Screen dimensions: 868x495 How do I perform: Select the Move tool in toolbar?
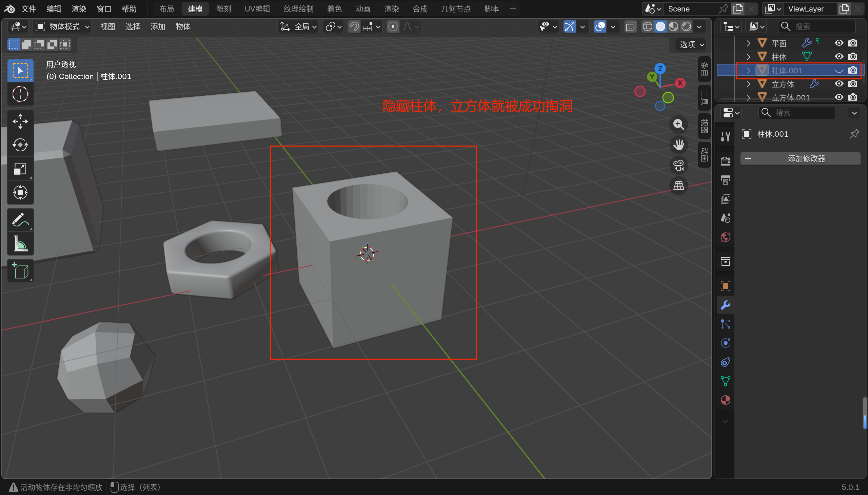point(20,121)
